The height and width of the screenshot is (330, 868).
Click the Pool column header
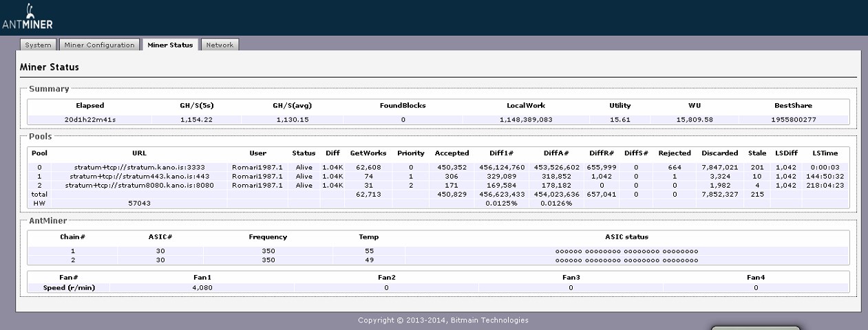click(40, 153)
